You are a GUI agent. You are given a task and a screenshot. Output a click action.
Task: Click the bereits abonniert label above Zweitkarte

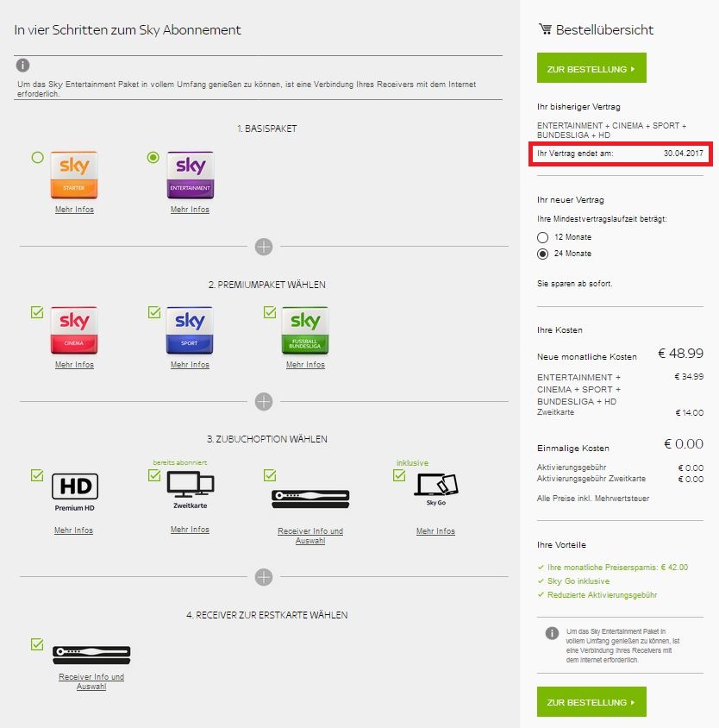[180, 462]
